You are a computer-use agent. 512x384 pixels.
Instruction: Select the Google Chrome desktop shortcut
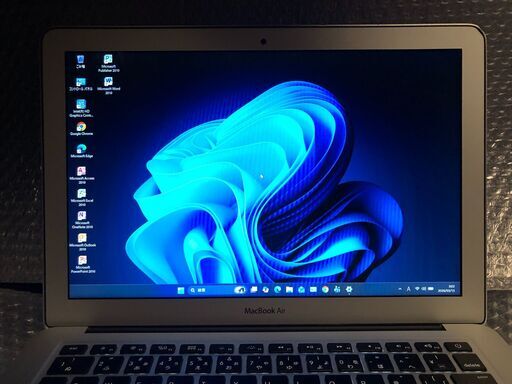point(81,129)
